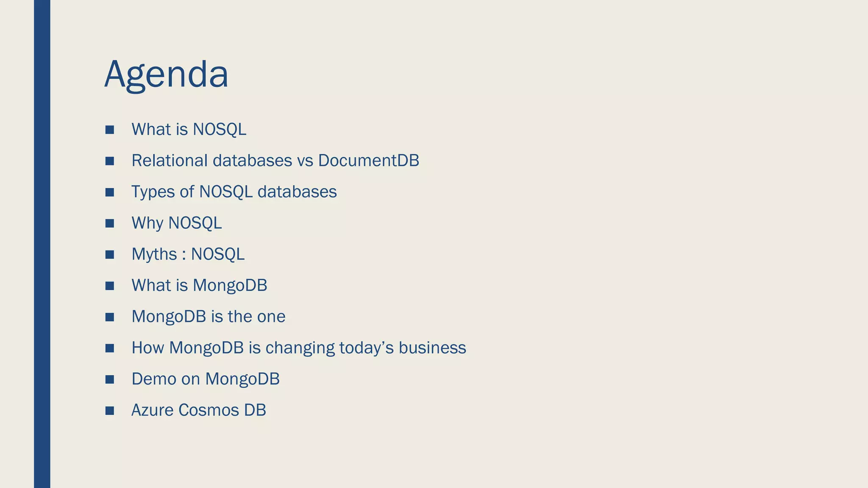Select 'How MongoDB is changing today's business'
This screenshot has width=868, height=488.
(x=299, y=348)
